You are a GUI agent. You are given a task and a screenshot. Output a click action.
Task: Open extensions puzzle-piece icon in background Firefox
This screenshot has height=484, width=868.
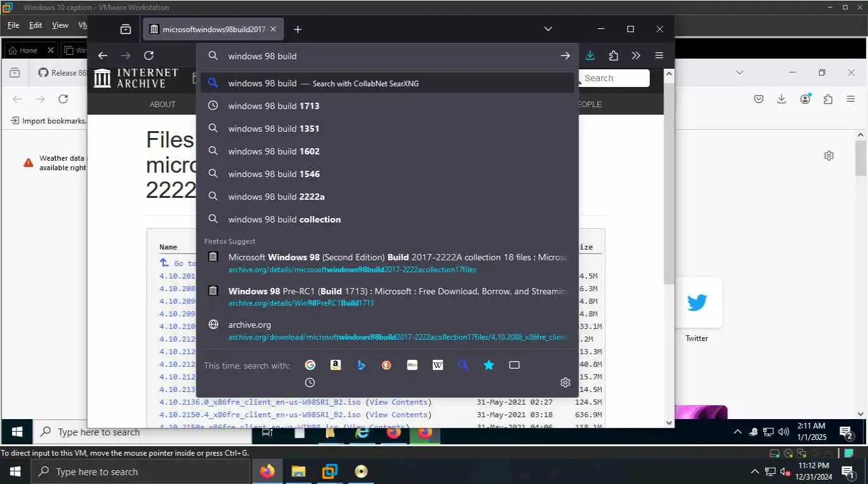828,99
